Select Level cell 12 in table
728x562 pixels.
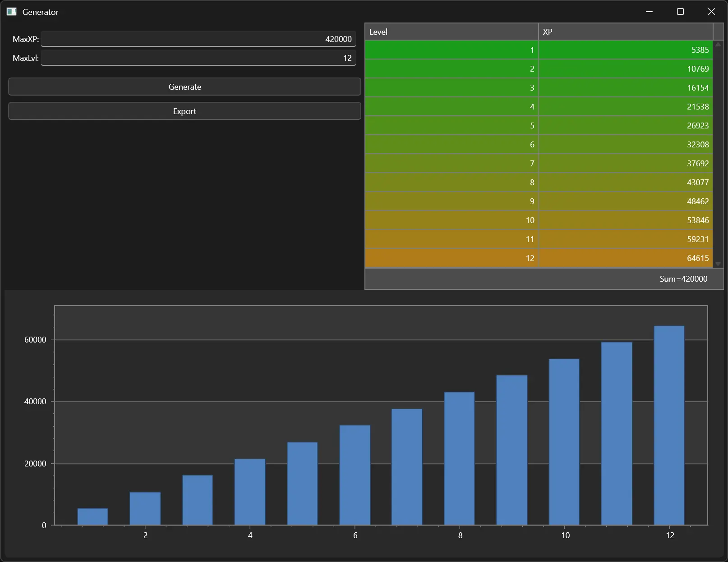click(452, 258)
